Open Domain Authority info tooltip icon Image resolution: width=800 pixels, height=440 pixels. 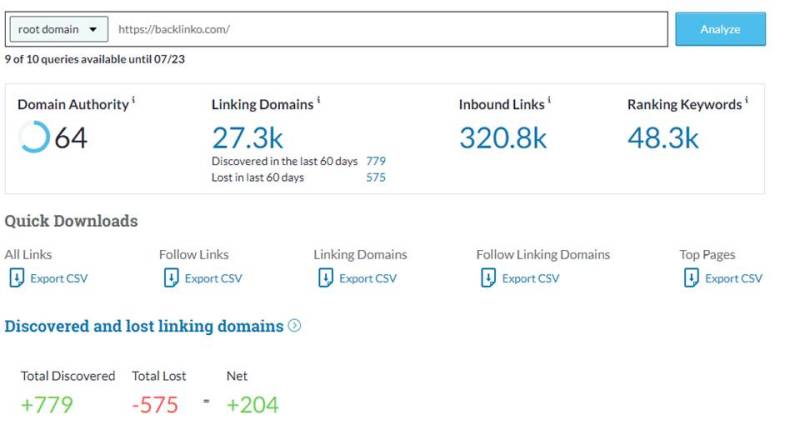point(134,100)
